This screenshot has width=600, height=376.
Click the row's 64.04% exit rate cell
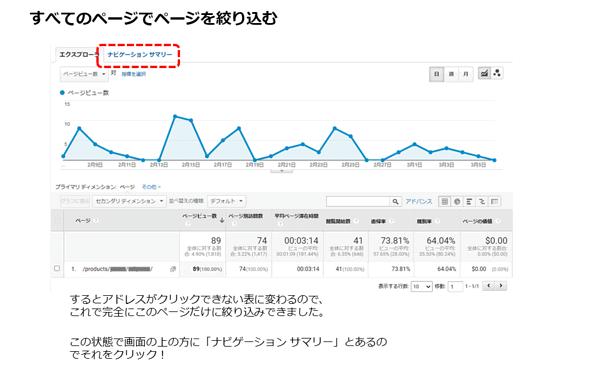[x=447, y=269]
